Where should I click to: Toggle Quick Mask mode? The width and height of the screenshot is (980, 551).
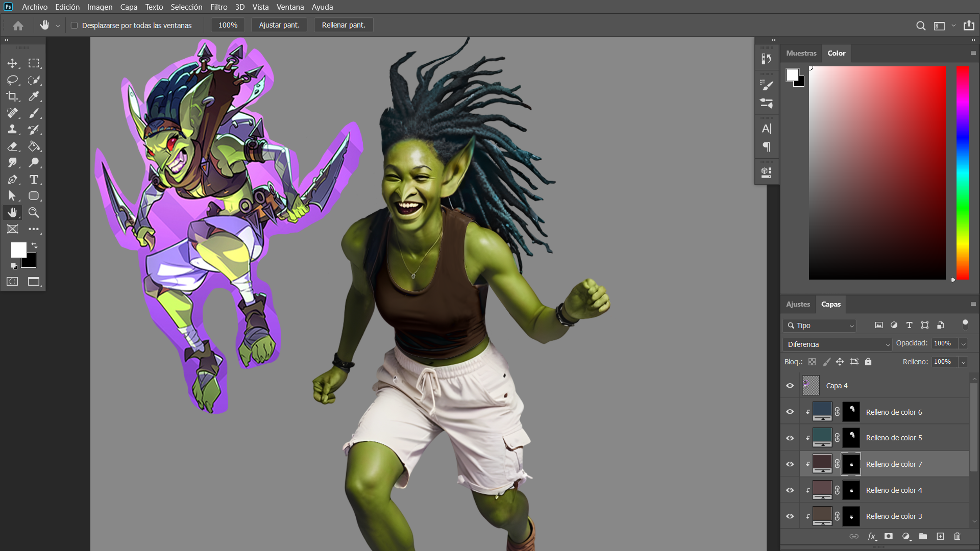coord(12,282)
